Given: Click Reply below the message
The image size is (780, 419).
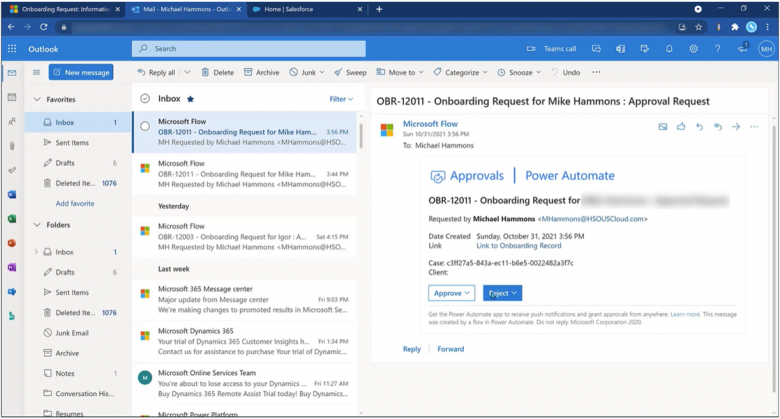Looking at the screenshot, I should click(x=411, y=349).
